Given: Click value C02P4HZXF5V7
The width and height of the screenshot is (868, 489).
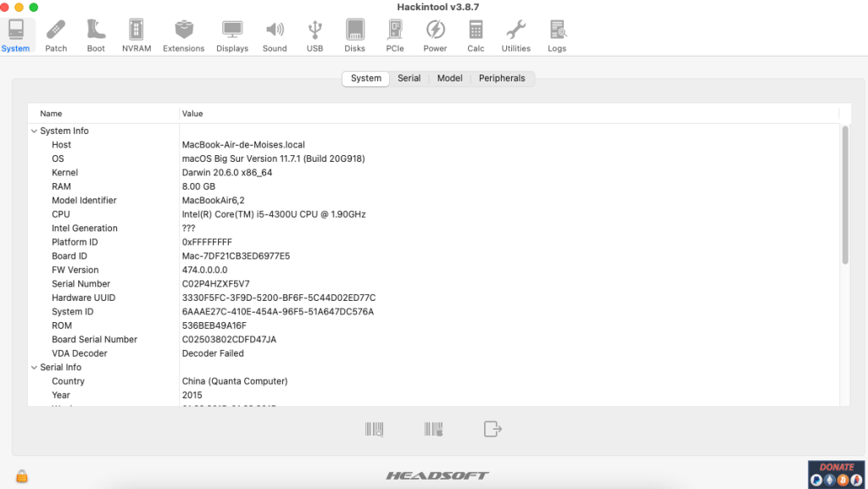Looking at the screenshot, I should 216,284.
